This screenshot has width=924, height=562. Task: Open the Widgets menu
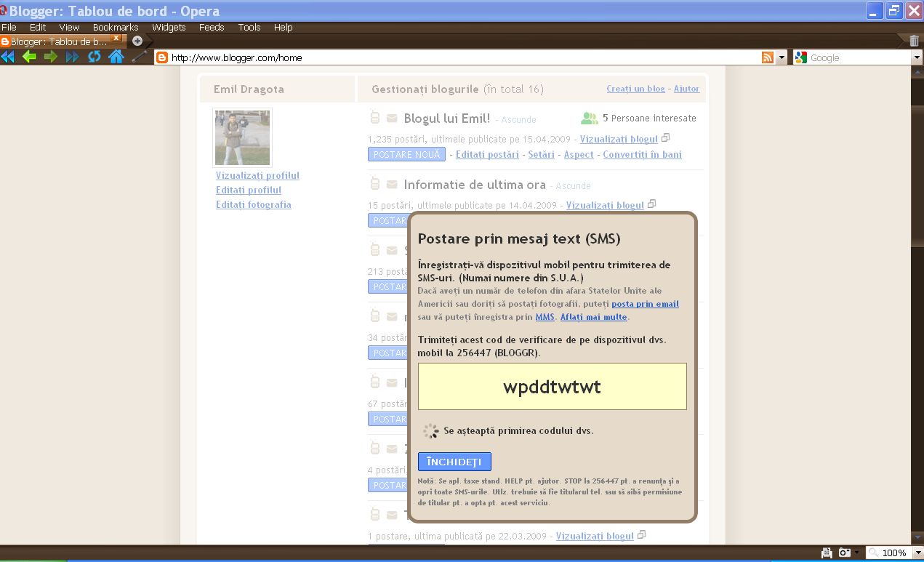169,27
